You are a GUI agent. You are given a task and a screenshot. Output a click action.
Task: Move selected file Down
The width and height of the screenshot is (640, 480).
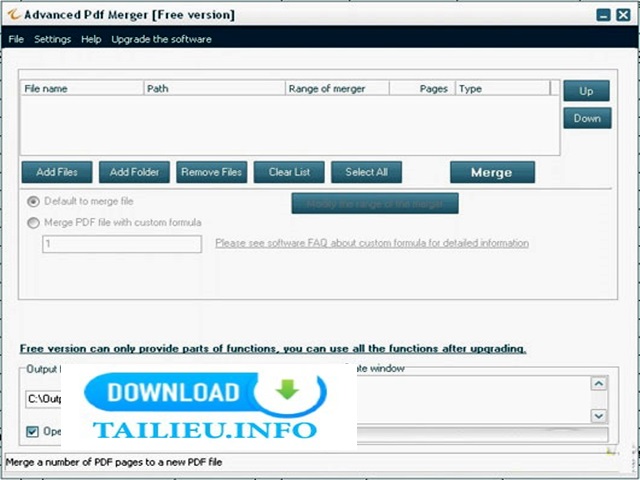587,118
